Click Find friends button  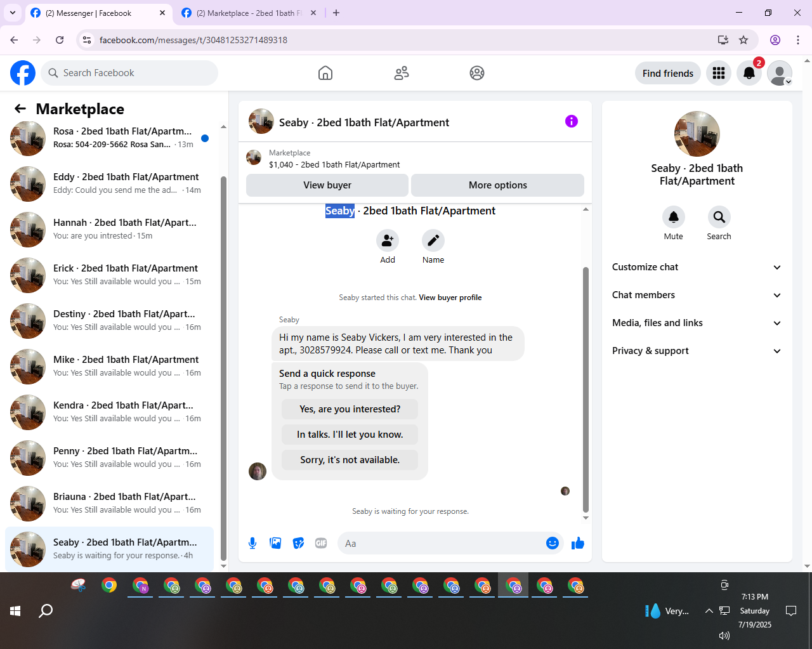click(x=668, y=73)
